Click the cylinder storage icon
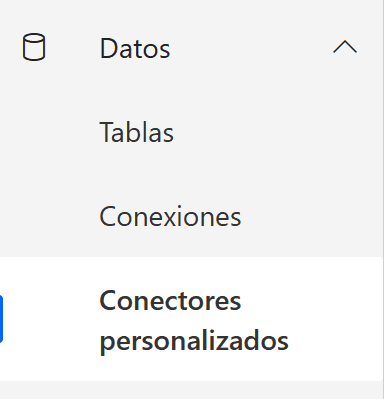Screen dimensions: 384x399 34,47
